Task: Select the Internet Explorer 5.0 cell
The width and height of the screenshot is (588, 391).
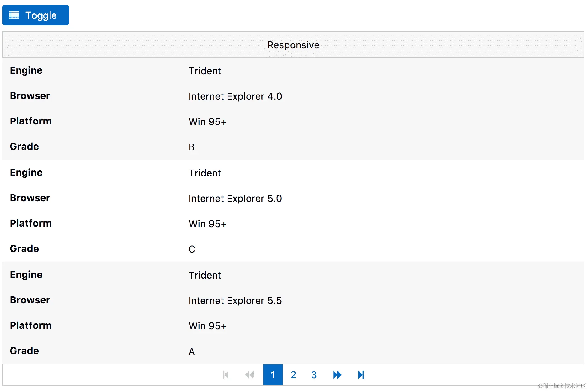Action: 235,199
